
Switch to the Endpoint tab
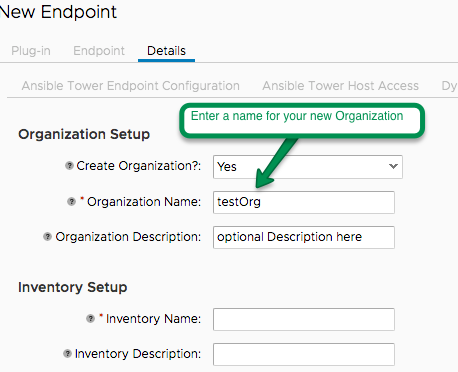[x=99, y=51]
